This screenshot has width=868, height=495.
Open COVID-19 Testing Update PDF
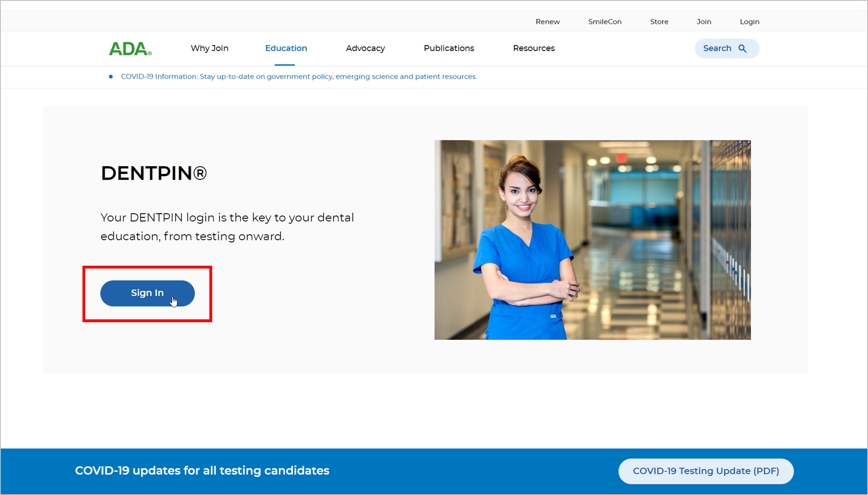click(x=706, y=471)
